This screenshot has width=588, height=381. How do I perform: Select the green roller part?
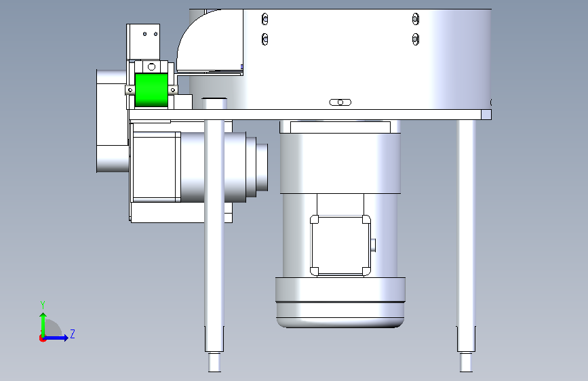pyautogui.click(x=151, y=90)
